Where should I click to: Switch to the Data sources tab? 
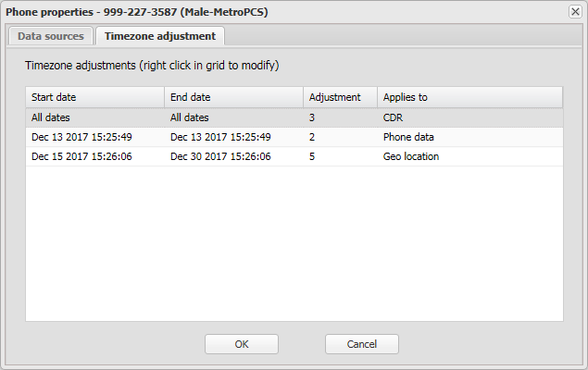click(x=51, y=36)
